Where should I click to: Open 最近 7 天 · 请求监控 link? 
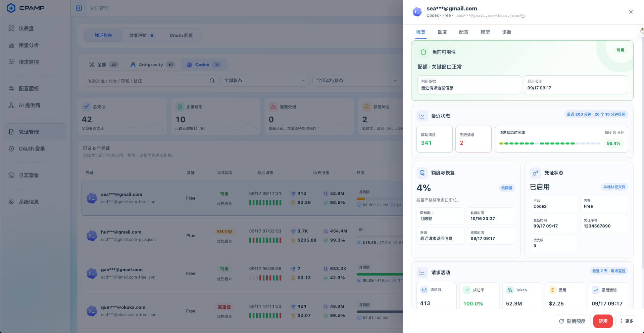tap(609, 271)
